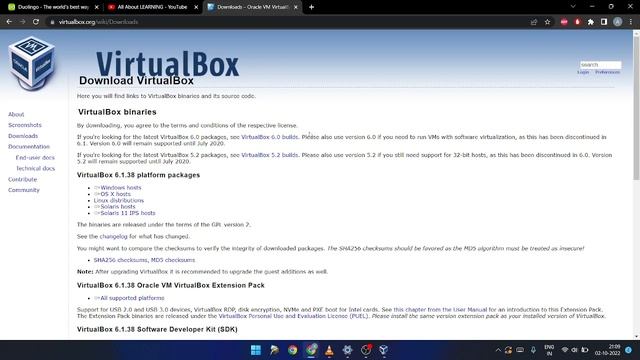
Task: Open the VirtualBox cube icon on the taskbar
Action: [384, 350]
